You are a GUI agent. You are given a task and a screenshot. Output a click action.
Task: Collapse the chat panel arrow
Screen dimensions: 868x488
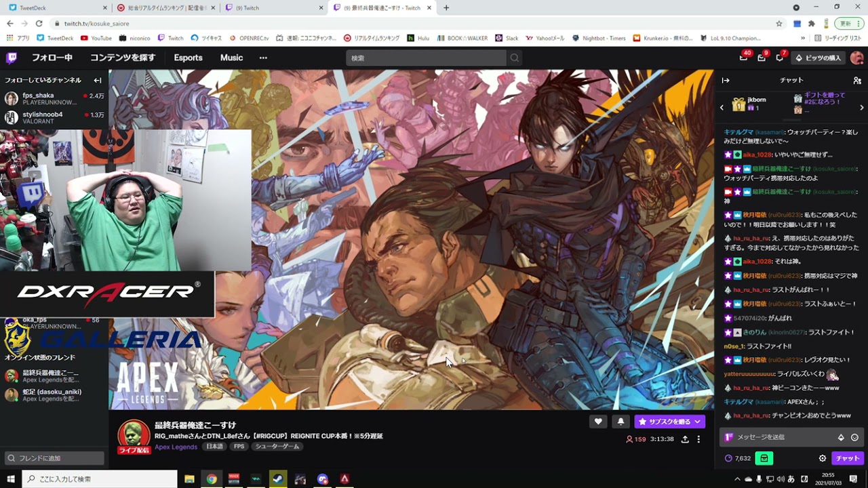[x=726, y=80]
